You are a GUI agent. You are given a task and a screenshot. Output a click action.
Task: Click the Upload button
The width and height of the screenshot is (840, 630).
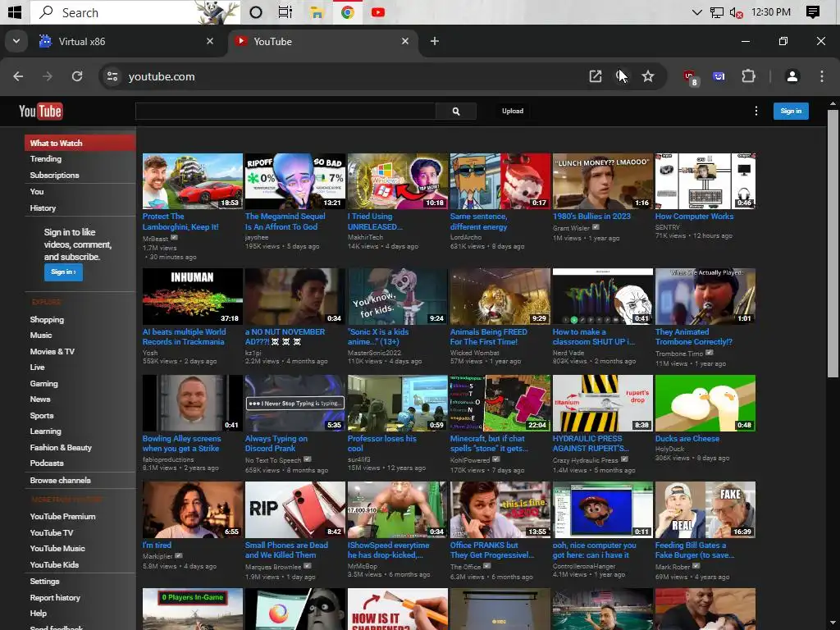[513, 111]
